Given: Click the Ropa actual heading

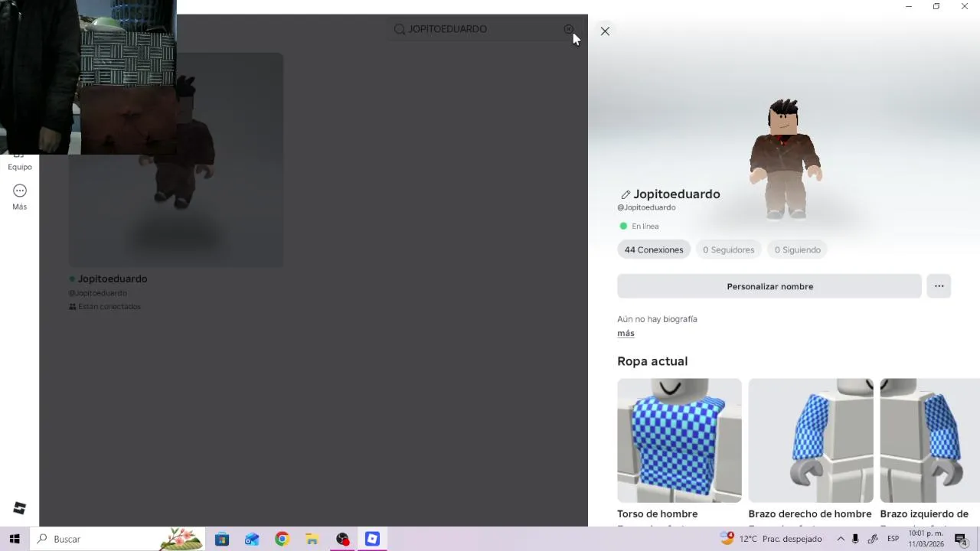Looking at the screenshot, I should pyautogui.click(x=652, y=361).
